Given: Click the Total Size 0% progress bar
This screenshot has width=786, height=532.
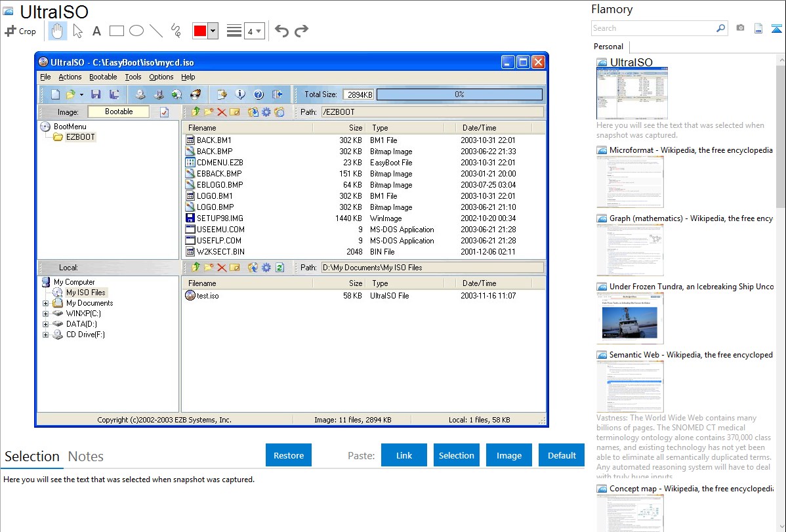Looking at the screenshot, I should pos(459,94).
